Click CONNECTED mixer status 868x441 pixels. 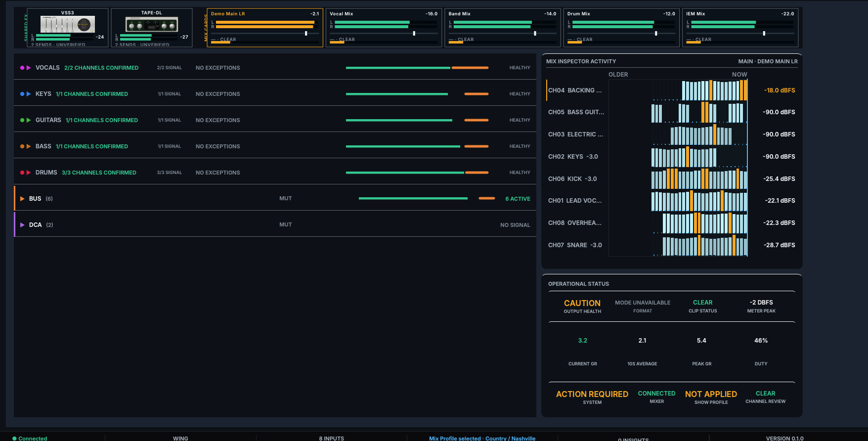[x=656, y=394]
